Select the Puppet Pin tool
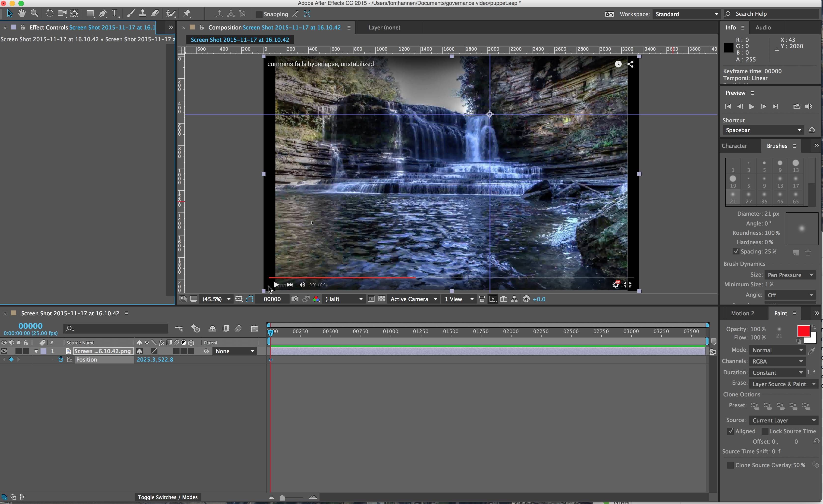This screenshot has height=504, width=823. pos(186,14)
